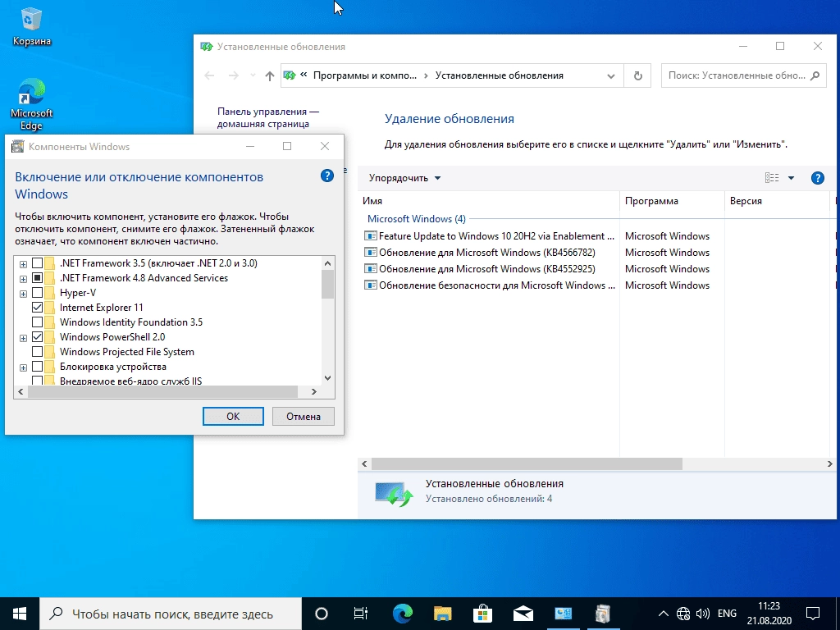Open the network globe tray icon
Image resolution: width=840 pixels, height=630 pixels.
pyautogui.click(x=683, y=614)
